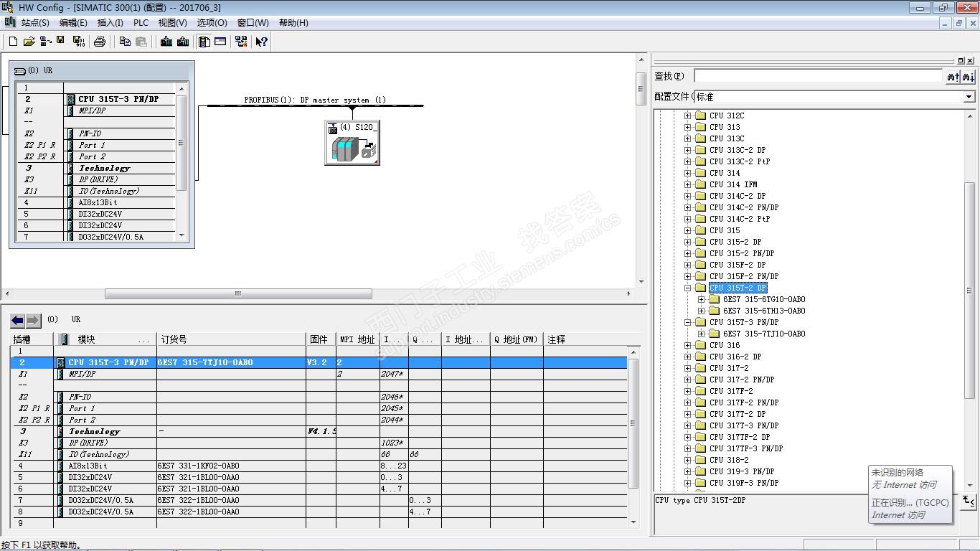Click the 固件 column header

321,339
